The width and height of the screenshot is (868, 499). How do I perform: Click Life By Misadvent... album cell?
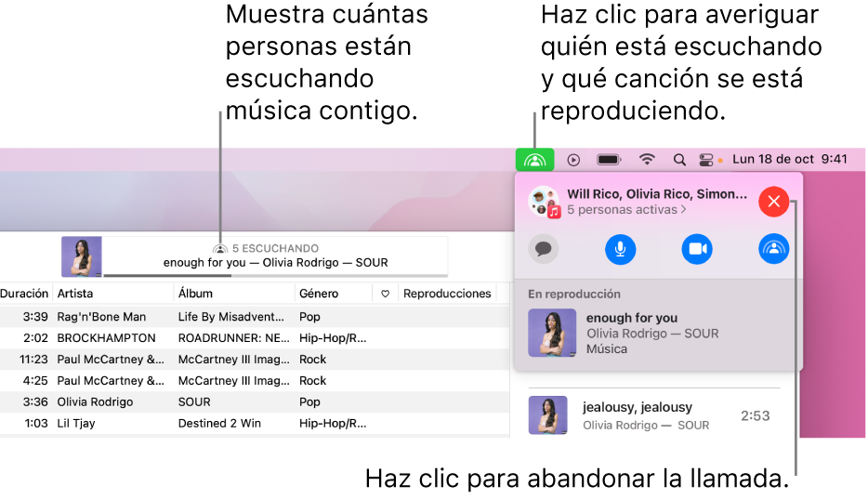(x=230, y=317)
